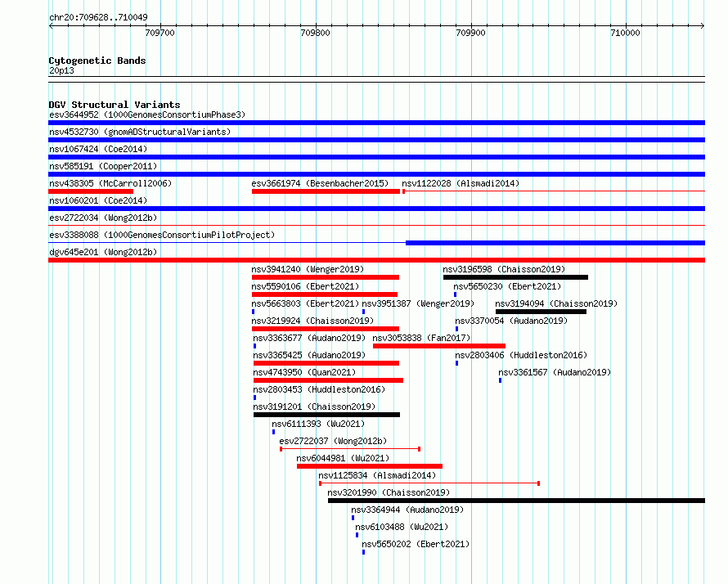728x584 pixels.
Task: Select nsv5650202 (Ebert2021) label
Action: pos(416,544)
